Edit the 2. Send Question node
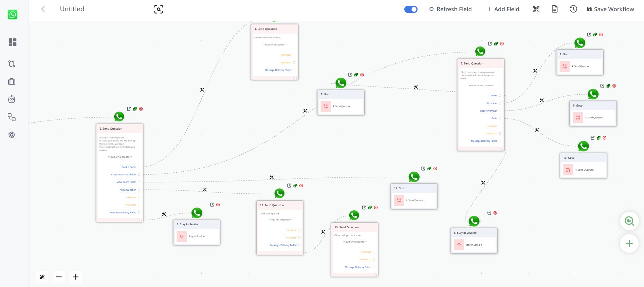 click(129, 109)
